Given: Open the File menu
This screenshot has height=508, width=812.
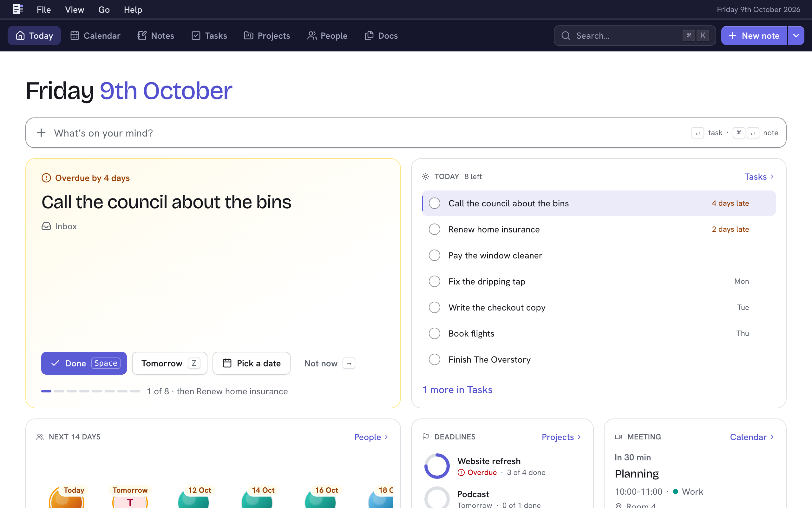Looking at the screenshot, I should click(x=44, y=10).
